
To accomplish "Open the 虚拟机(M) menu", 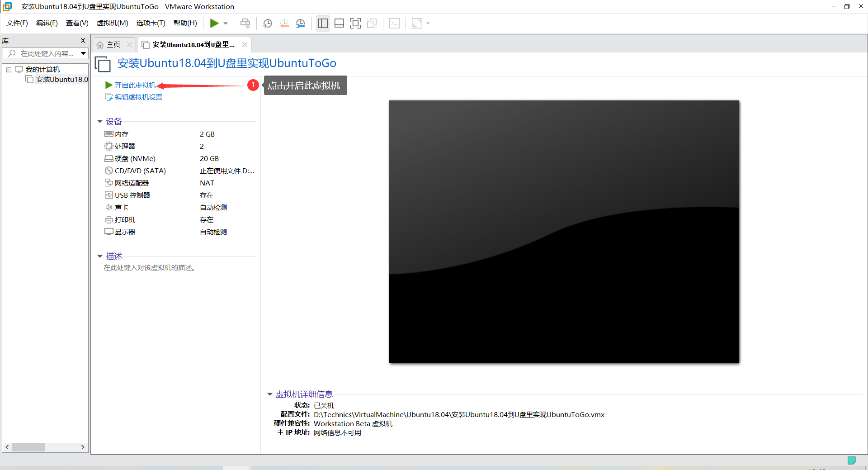I will [113, 23].
